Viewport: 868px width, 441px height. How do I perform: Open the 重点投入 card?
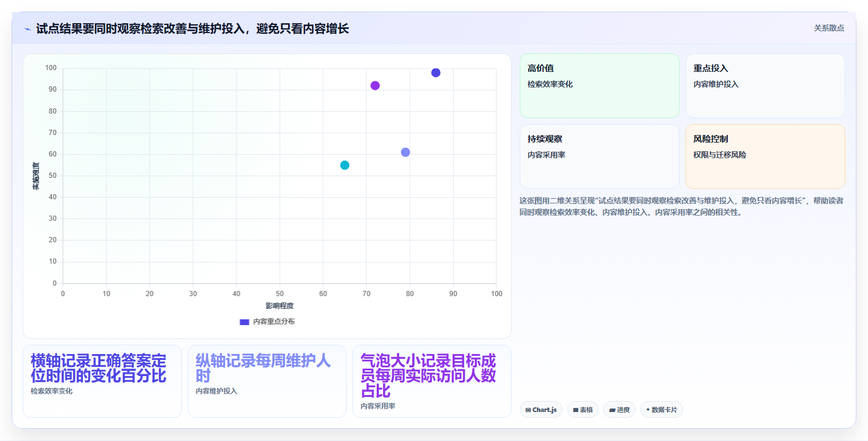pyautogui.click(x=765, y=86)
